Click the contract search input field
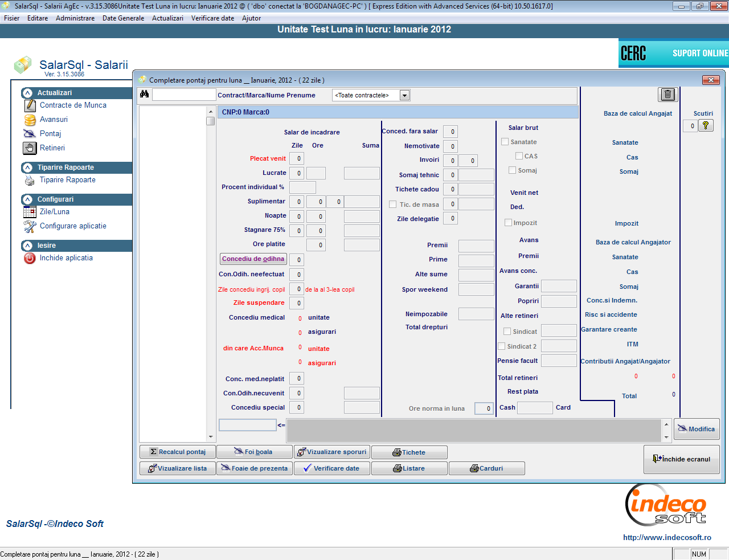The height and width of the screenshot is (560, 729). coord(184,95)
